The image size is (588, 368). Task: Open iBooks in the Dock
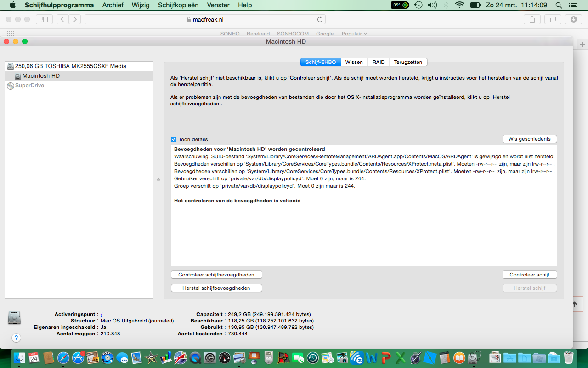(x=459, y=358)
